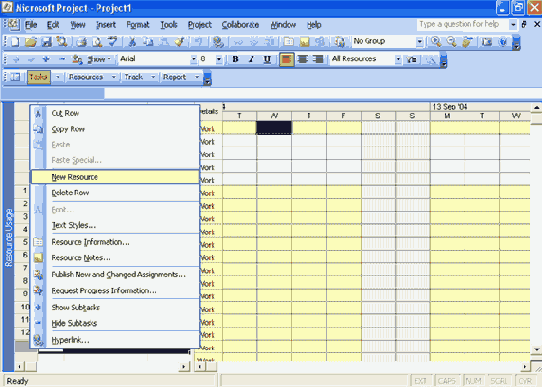
Task: Open the Project menu in the menu bar
Action: click(x=199, y=25)
